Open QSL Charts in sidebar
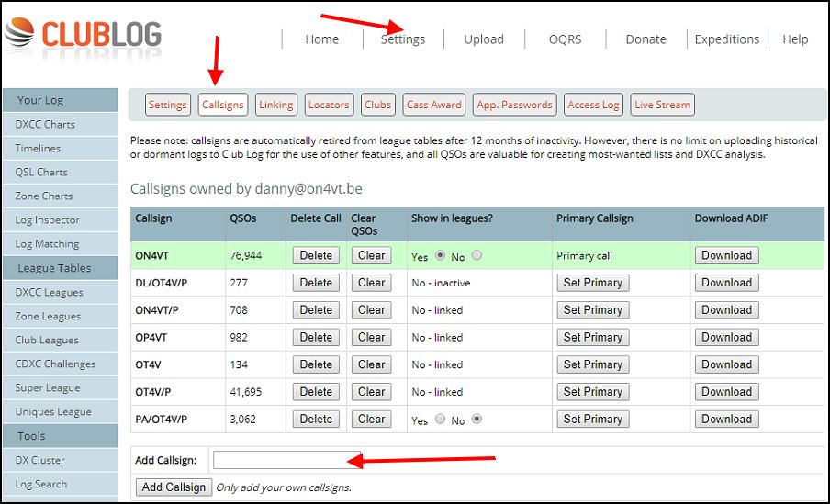 click(x=60, y=172)
